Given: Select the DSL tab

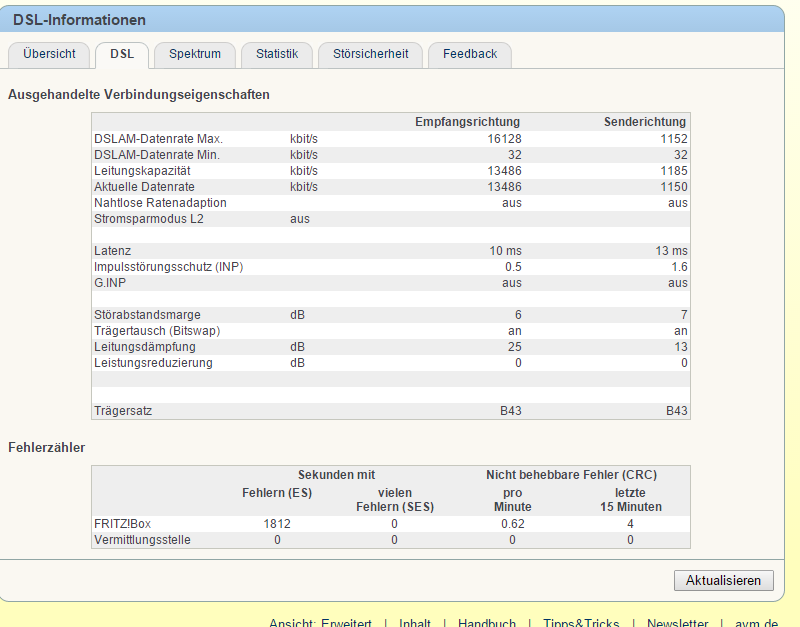Looking at the screenshot, I should 121,54.
